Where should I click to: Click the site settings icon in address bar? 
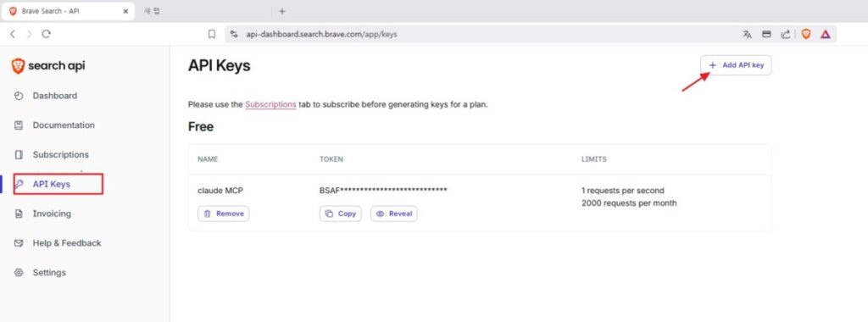pyautogui.click(x=234, y=34)
